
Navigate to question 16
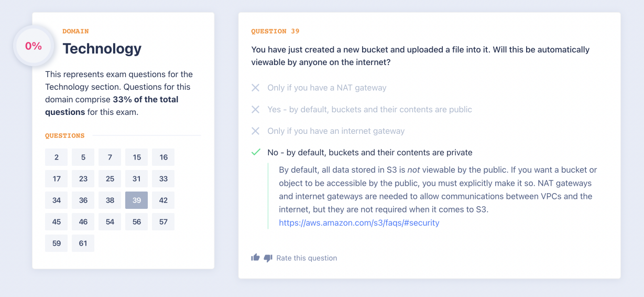coord(163,157)
